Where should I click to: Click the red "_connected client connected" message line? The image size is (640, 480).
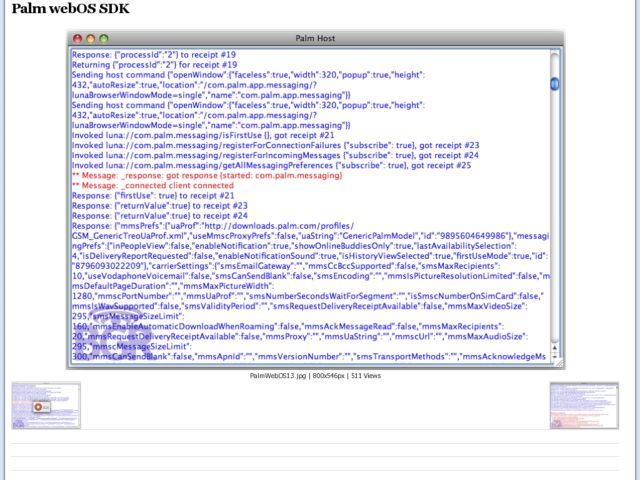tap(153, 185)
